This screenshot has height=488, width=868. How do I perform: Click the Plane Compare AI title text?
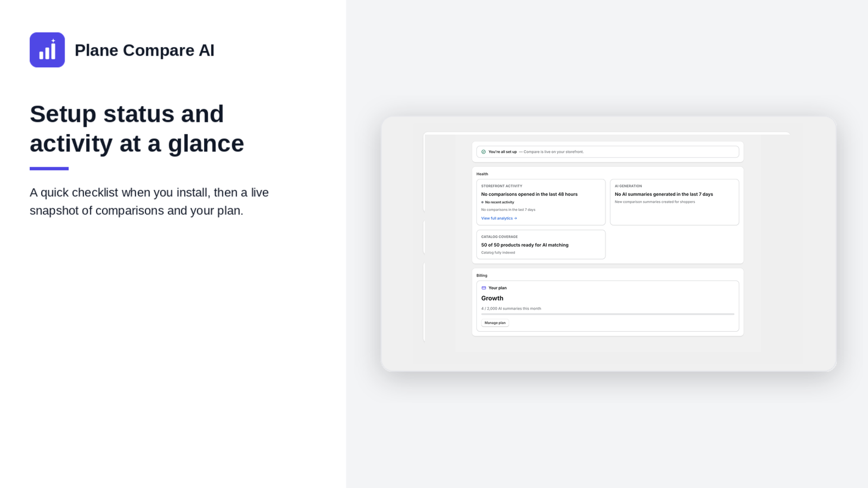pos(144,50)
